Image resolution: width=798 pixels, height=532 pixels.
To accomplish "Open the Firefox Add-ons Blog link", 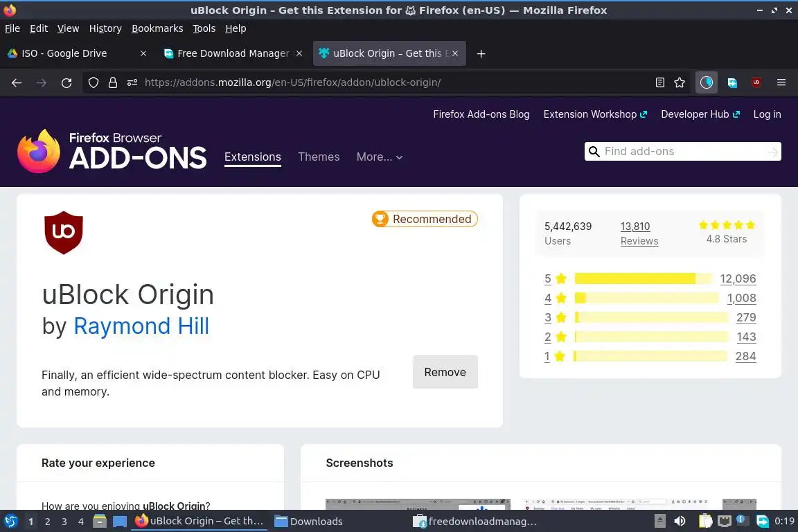I will point(481,114).
